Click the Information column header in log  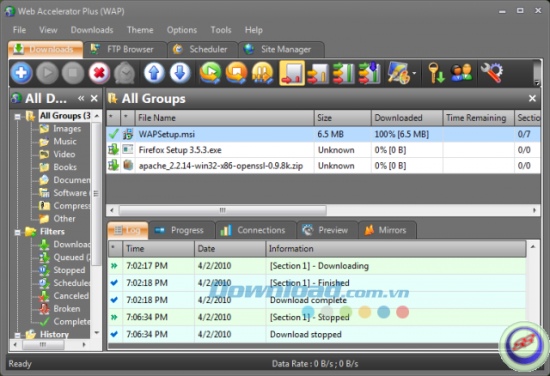396,249
